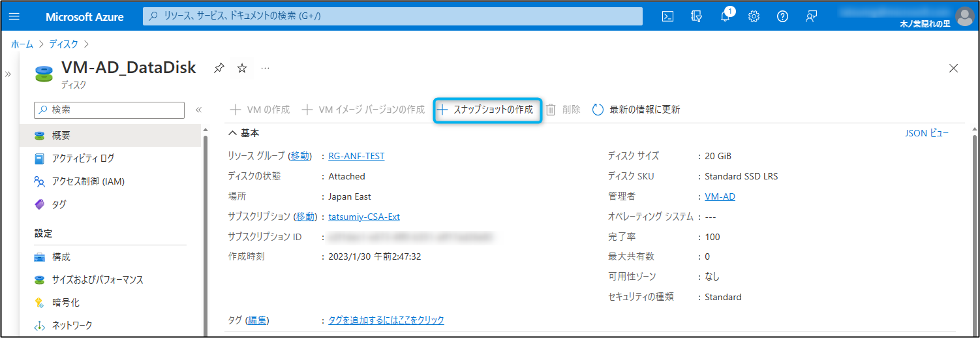Expand the collapsed left portal sidebar chevron
Image resolution: width=980 pixels, height=338 pixels.
[x=8, y=74]
